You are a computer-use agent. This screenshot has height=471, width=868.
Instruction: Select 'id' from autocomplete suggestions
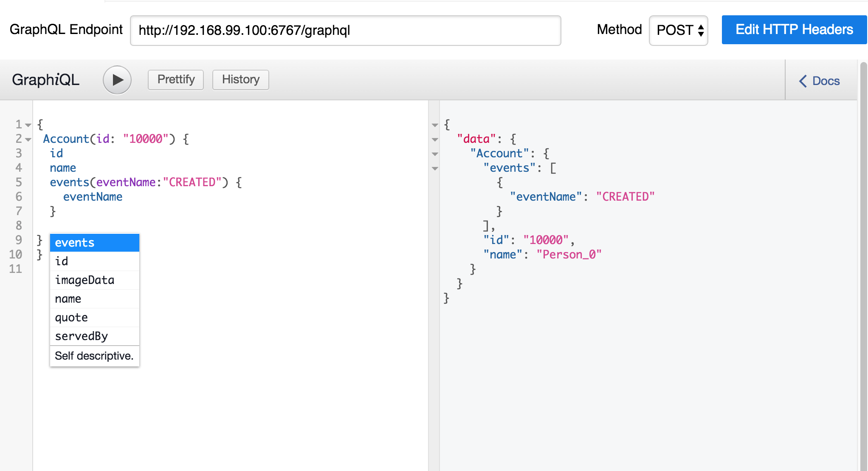tap(62, 261)
